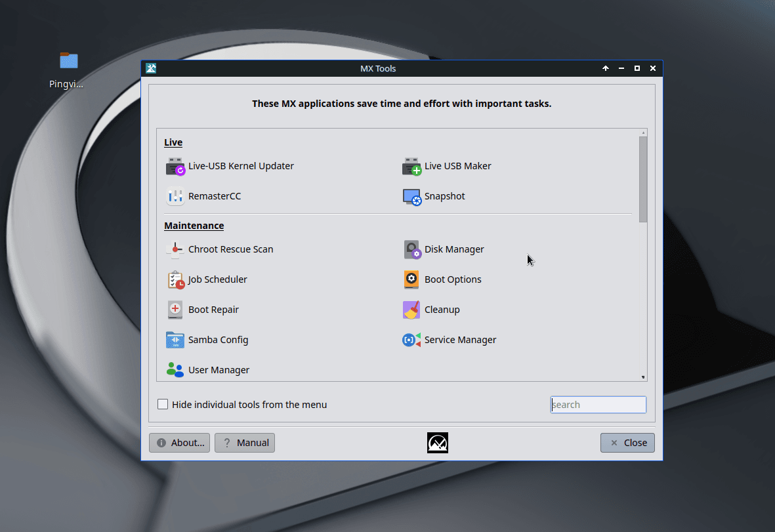This screenshot has width=775, height=532.
Task: Select the Samba Config label
Action: click(218, 339)
